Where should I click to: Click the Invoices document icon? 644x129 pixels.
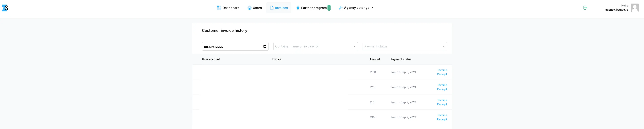coord(272,8)
